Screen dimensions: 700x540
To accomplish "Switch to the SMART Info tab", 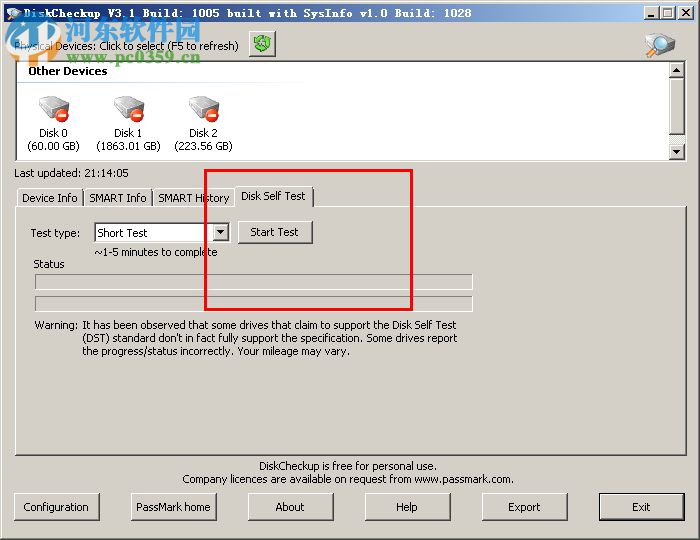I will (x=118, y=198).
